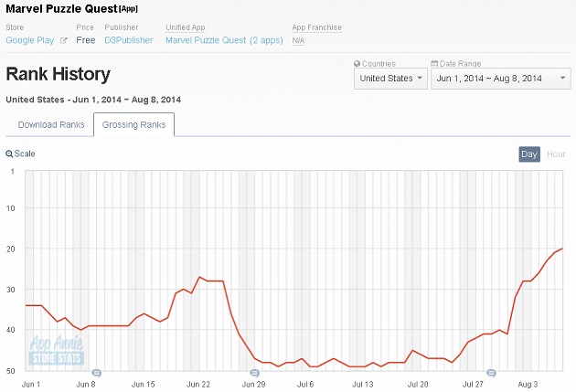
Task: Select the Grossing Ranks tab
Action: pos(133,125)
